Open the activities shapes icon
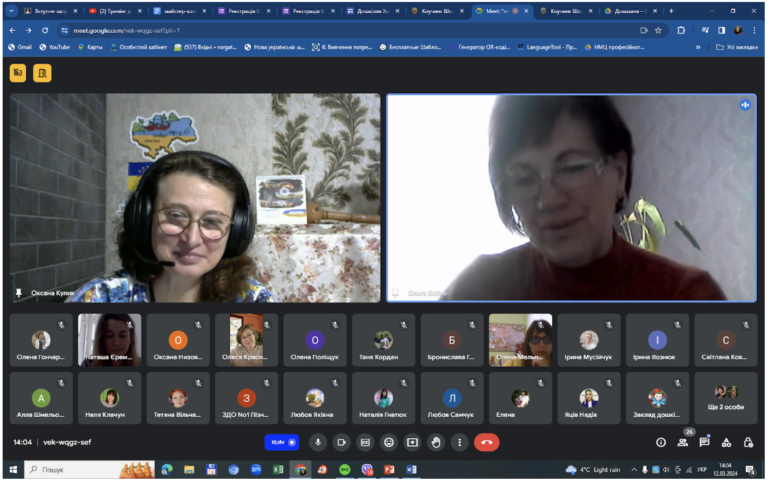Viewport: 768px width, 484px height. tap(726, 442)
